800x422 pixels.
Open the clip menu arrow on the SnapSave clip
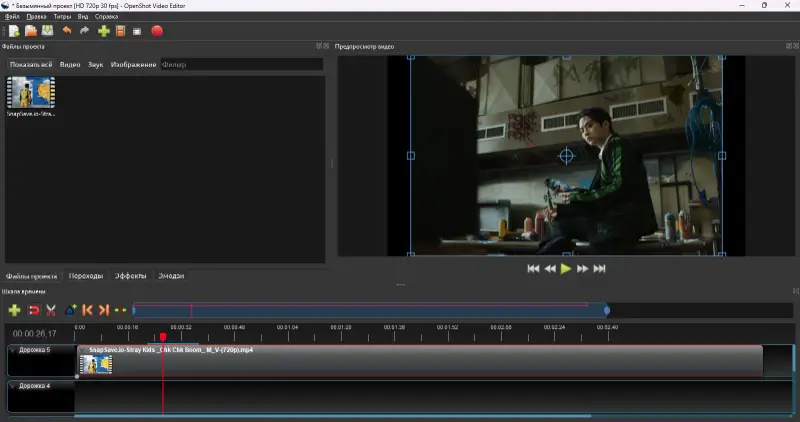click(83, 350)
